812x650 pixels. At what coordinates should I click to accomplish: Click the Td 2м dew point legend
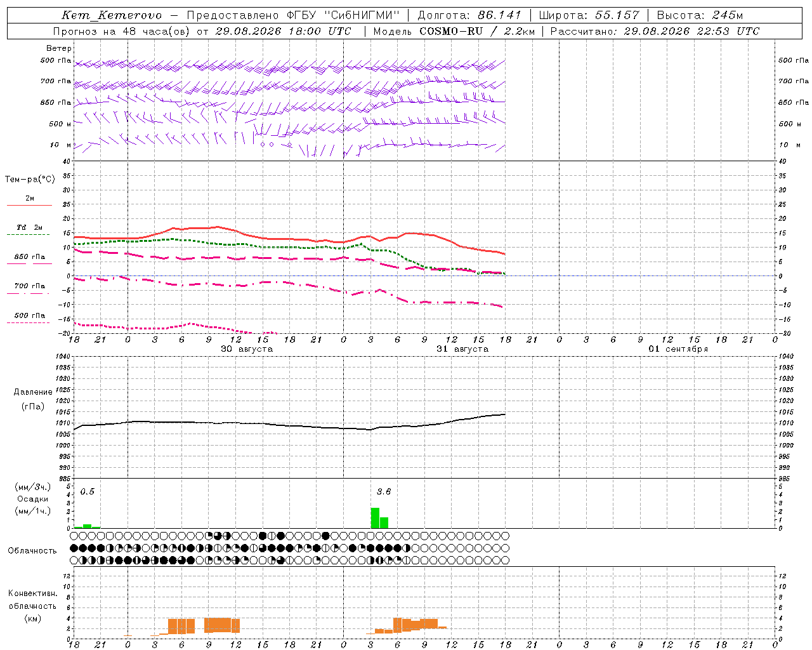(29, 230)
